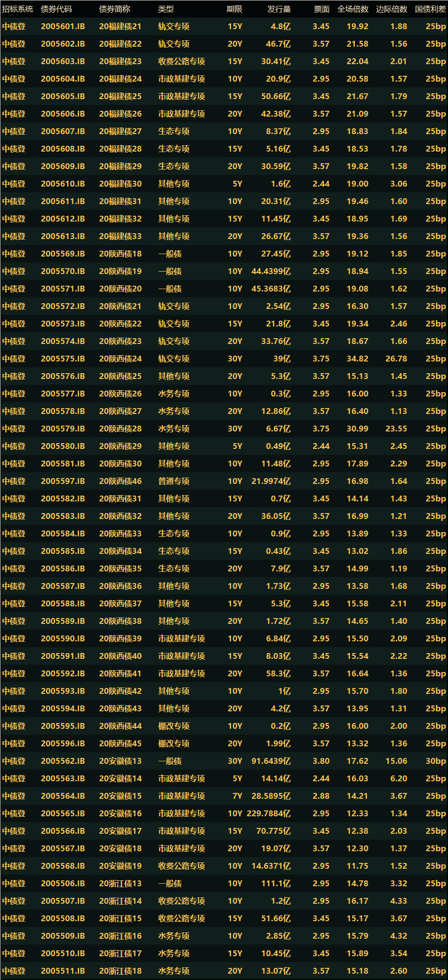Click the 债券简称 column header

[115, 9]
